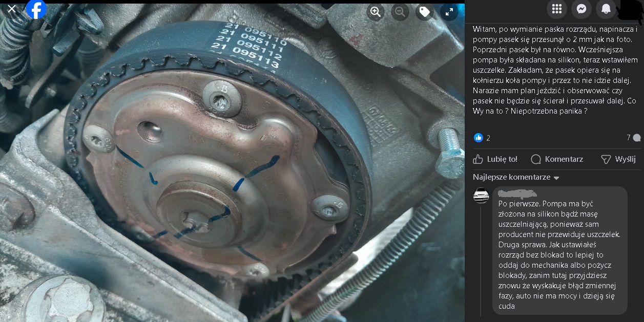Image resolution: width=644 pixels, height=322 pixels.
Task: Click the Facebook logo
Action: [36, 9]
